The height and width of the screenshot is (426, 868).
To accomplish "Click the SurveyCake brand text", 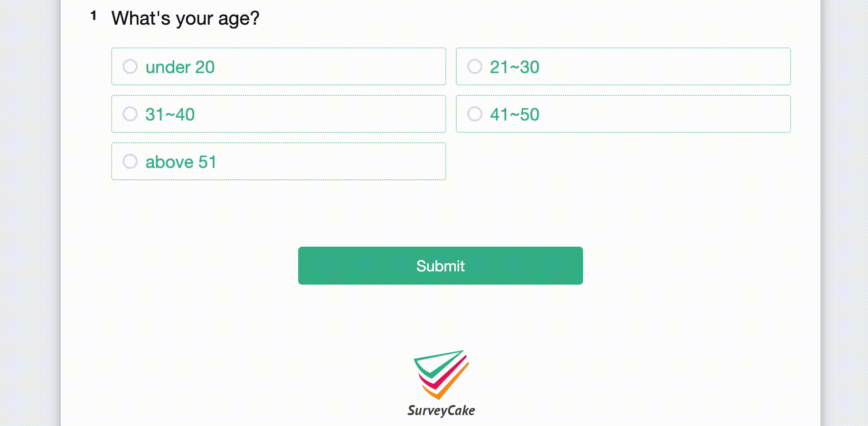I will [x=440, y=410].
